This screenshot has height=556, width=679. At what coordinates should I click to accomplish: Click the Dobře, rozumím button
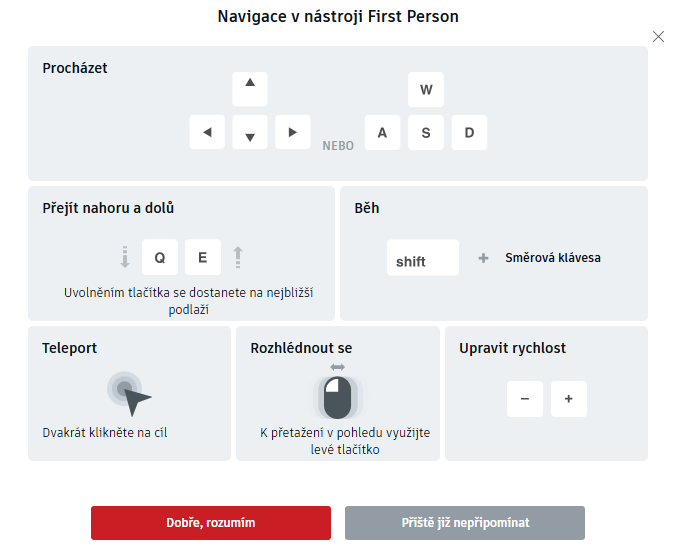211,523
